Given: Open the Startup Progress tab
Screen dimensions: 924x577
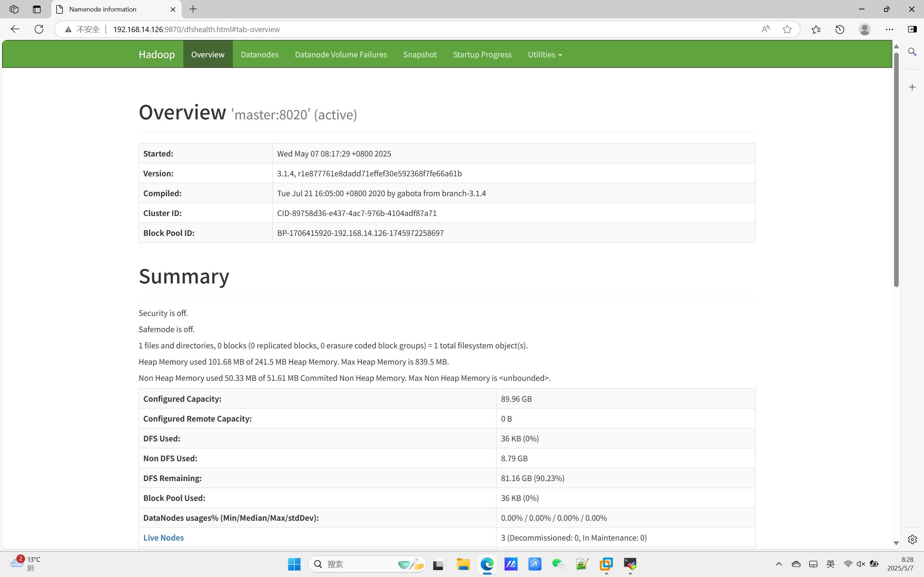Looking at the screenshot, I should (482, 54).
